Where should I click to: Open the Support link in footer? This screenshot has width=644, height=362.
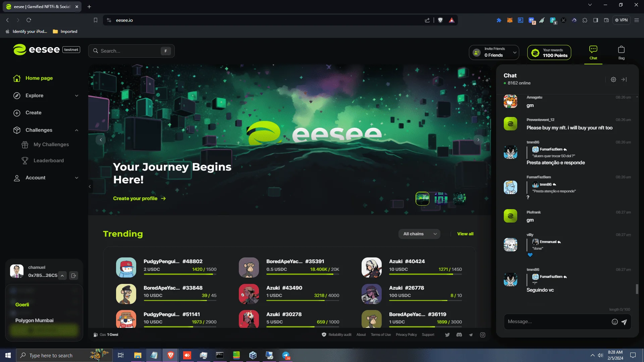pos(428,335)
